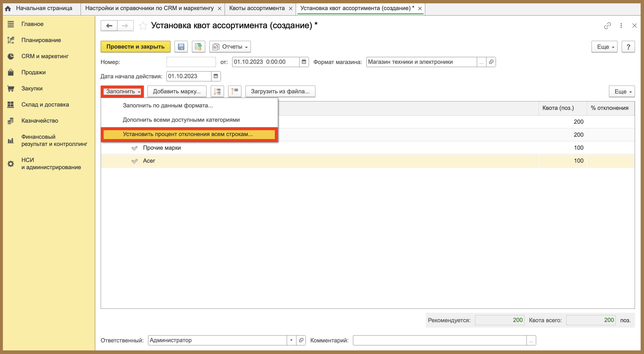Click Провести и закрыть button

tap(136, 47)
